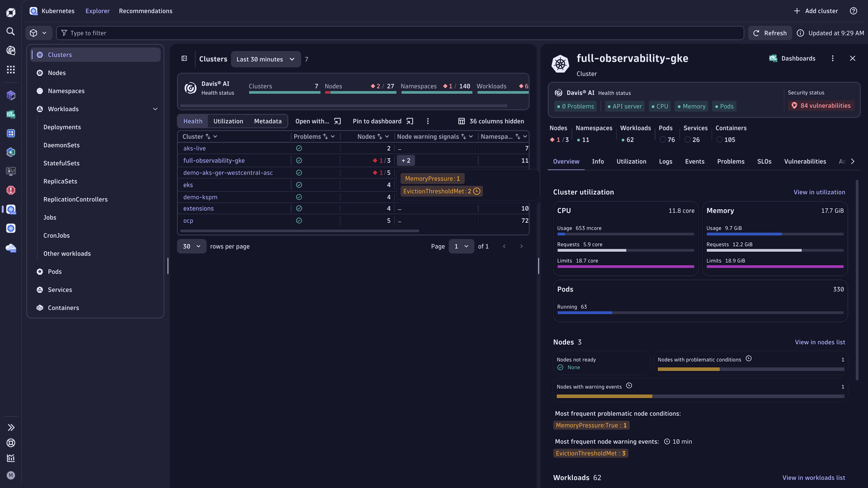This screenshot has width=868, height=488.
Task: Change rows per page dropdown
Action: tap(192, 246)
